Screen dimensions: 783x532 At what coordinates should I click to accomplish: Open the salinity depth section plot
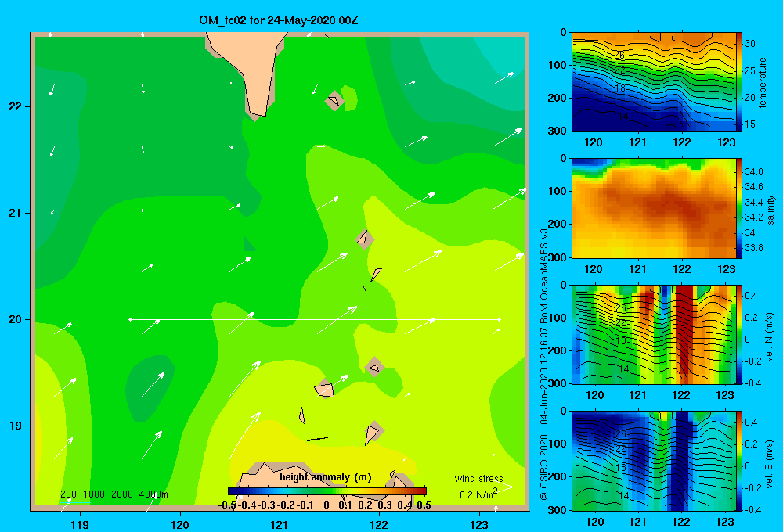coord(654,208)
